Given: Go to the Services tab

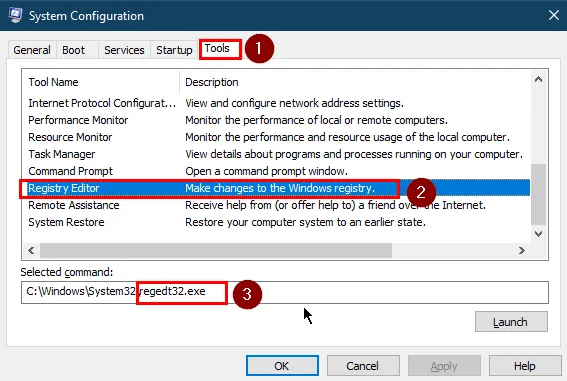Looking at the screenshot, I should coord(124,50).
